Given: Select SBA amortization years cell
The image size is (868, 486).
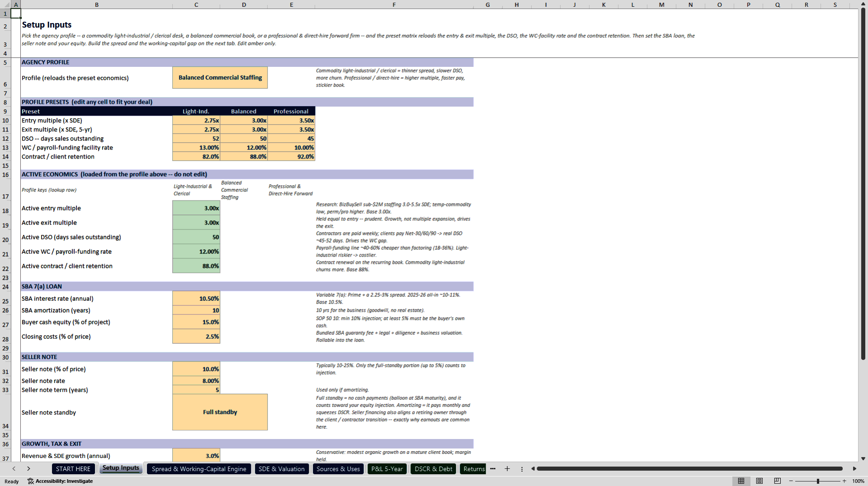Looking at the screenshot, I should pos(196,310).
